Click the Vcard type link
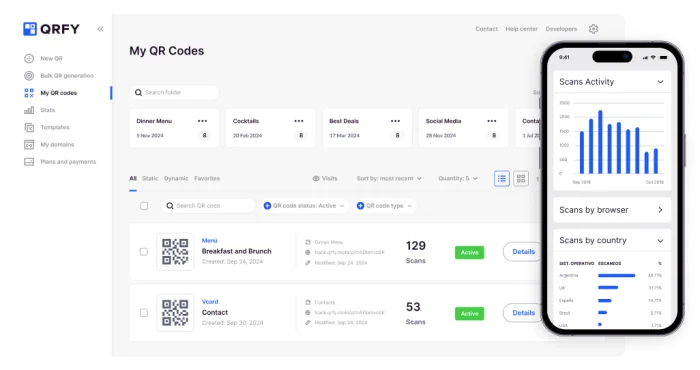This screenshot has width=700, height=370. [210, 302]
